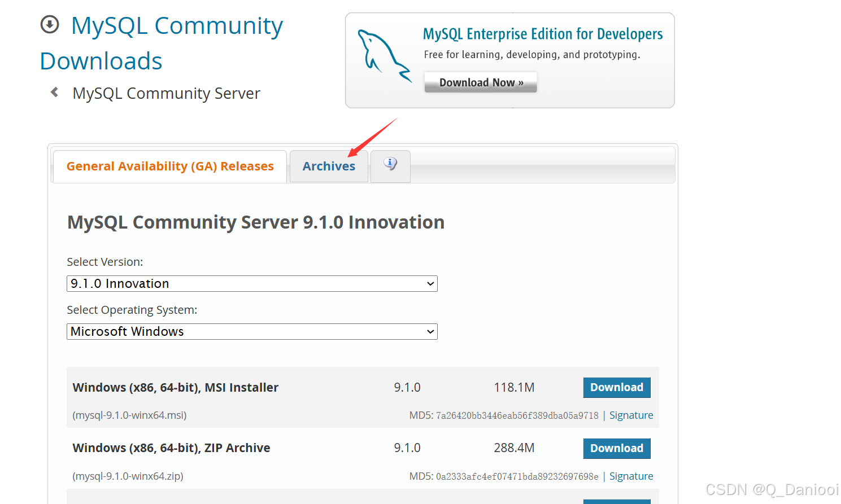Download the Windows ZIP Archive

(x=616, y=448)
